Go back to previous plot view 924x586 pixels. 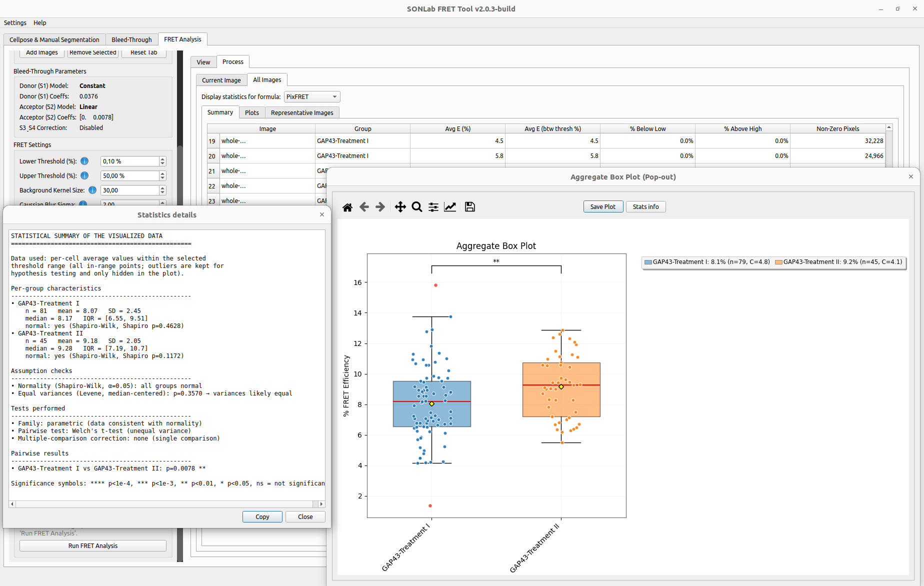(x=364, y=207)
